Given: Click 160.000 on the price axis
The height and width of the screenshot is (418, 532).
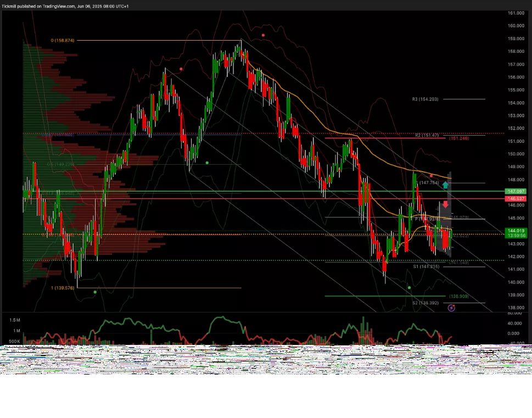Looking at the screenshot, I should point(515,26).
